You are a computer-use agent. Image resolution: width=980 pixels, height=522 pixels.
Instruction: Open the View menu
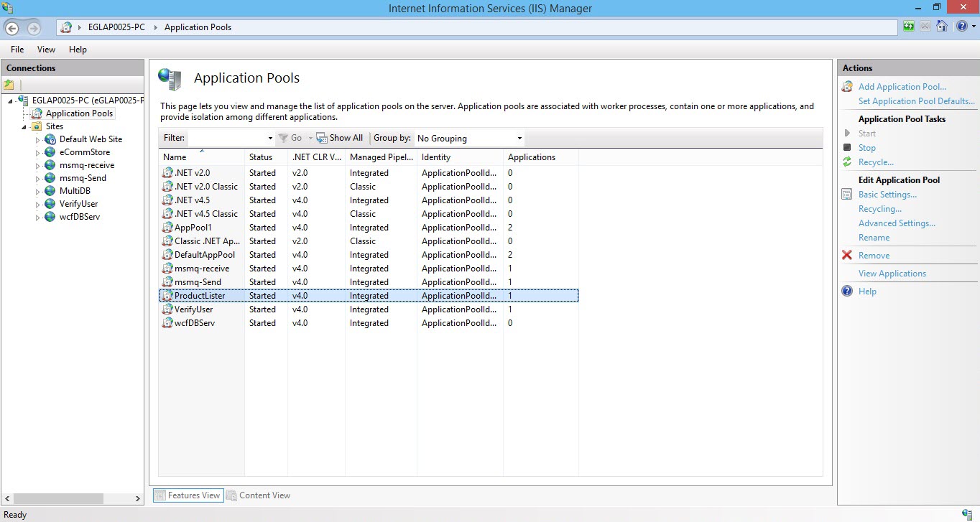click(46, 50)
